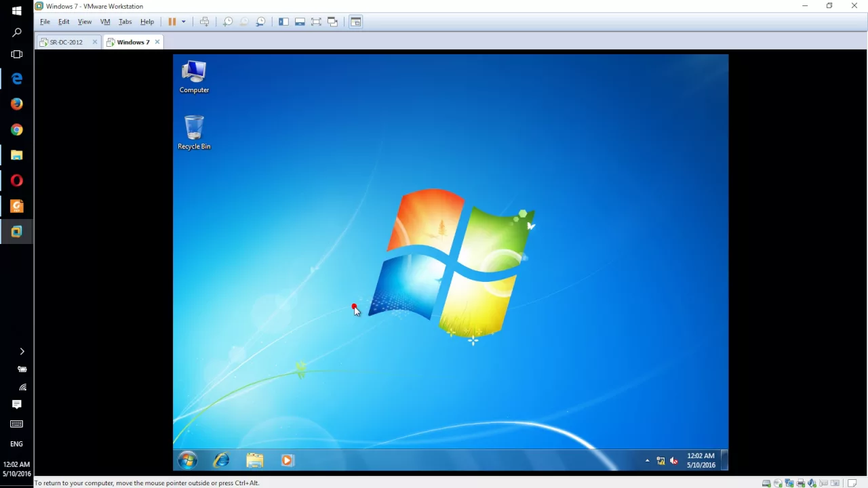The height and width of the screenshot is (488, 868).
Task: Open the Edit menu
Action: 64,22
